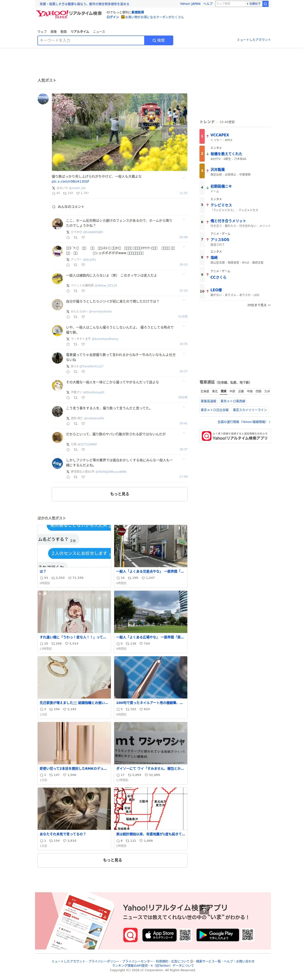
Task: Click reply icon showing 40 on main post
Action: (x=54, y=193)
